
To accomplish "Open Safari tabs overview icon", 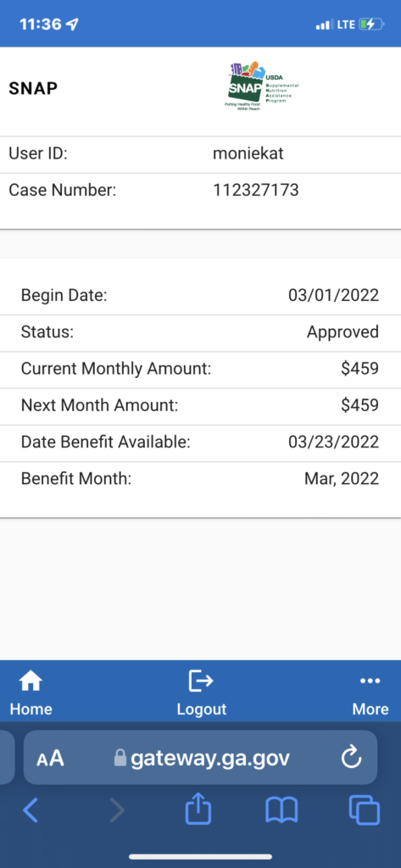I will (365, 810).
